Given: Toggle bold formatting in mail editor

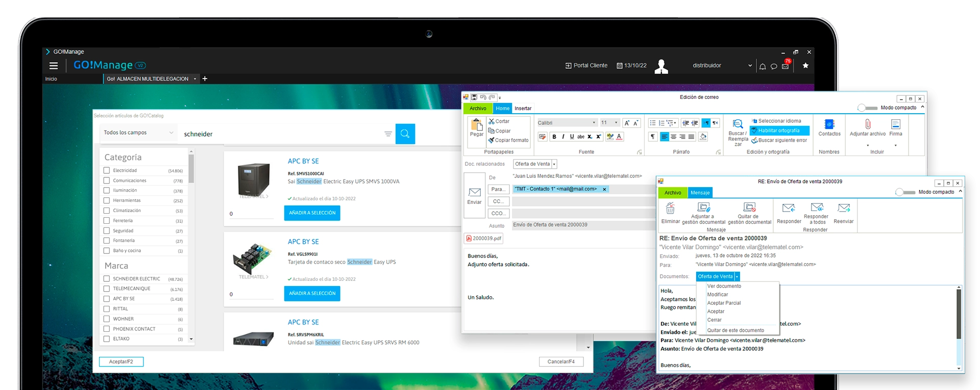Looking at the screenshot, I should pos(554,137).
